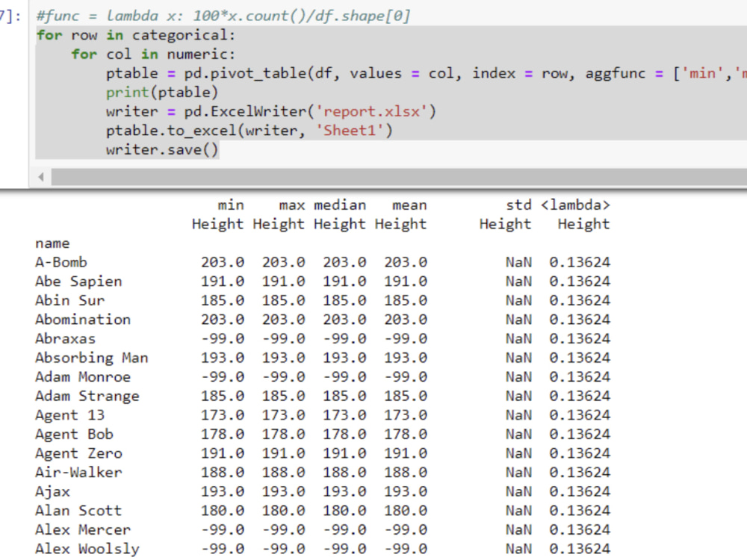The height and width of the screenshot is (560, 747).
Task: Click the 'std' column header
Action: (x=518, y=205)
